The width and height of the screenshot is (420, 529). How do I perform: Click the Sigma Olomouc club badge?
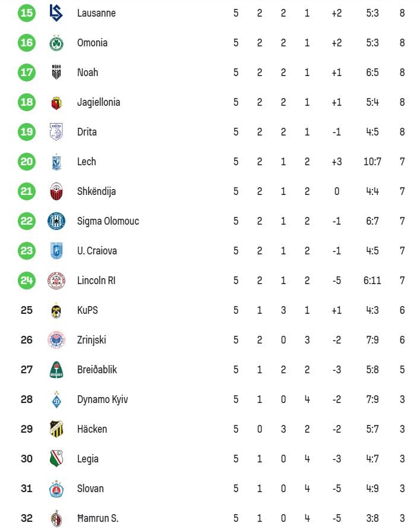coord(56,221)
